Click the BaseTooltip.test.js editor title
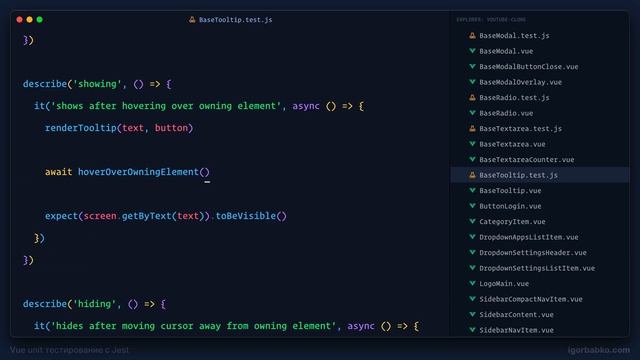Screen dimensions: 640x360 tap(236, 20)
